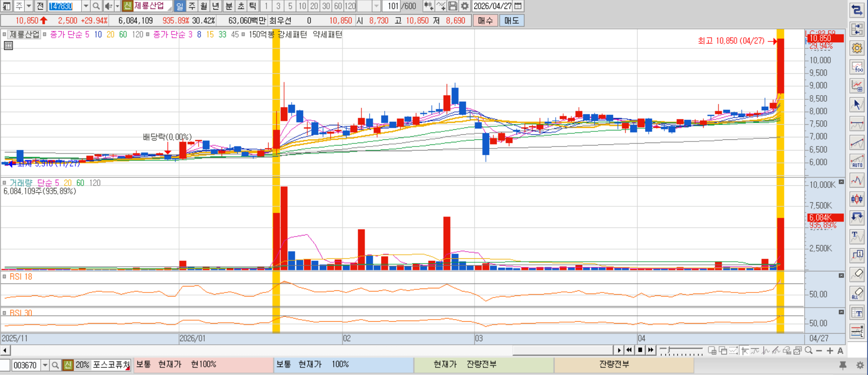This screenshot has height=375, width=868.
Task: Open the dropdown arrow next to 주
Action: [x=29, y=6]
